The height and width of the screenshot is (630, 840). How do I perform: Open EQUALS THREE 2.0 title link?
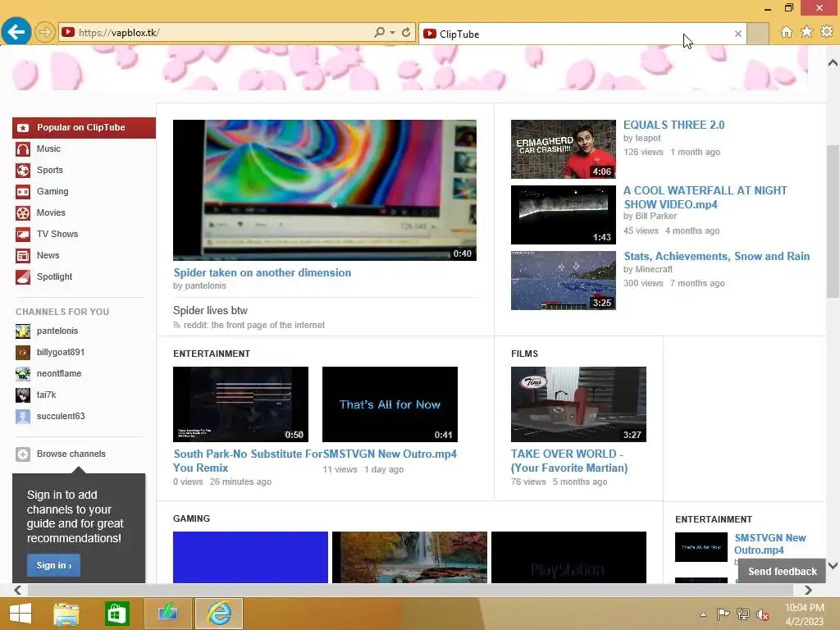click(674, 125)
